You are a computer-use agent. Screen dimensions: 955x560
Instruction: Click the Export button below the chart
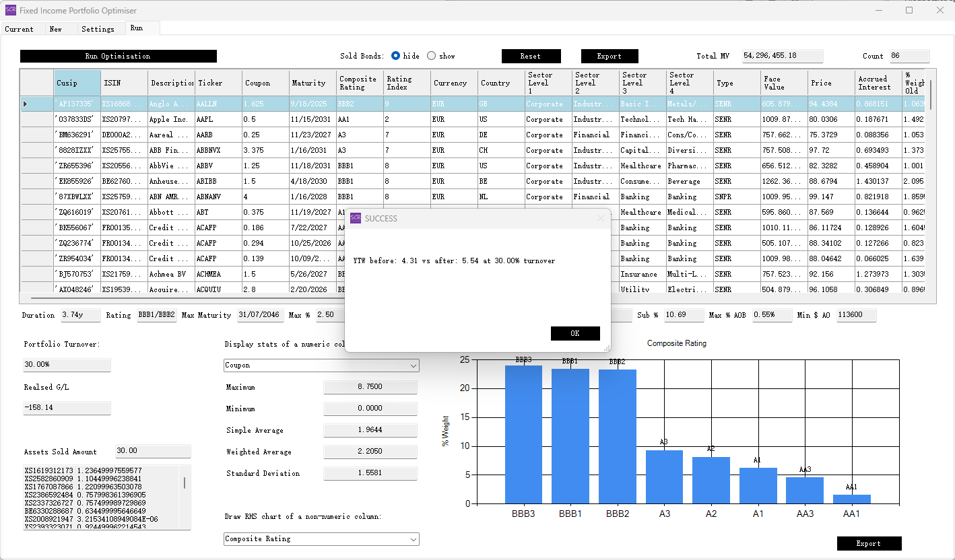(x=869, y=543)
